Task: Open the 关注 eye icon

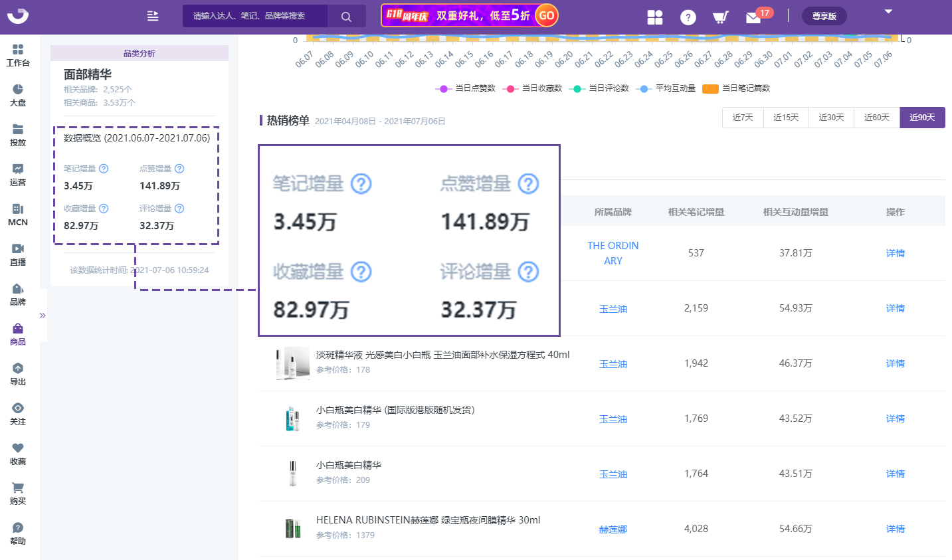Action: [18, 408]
